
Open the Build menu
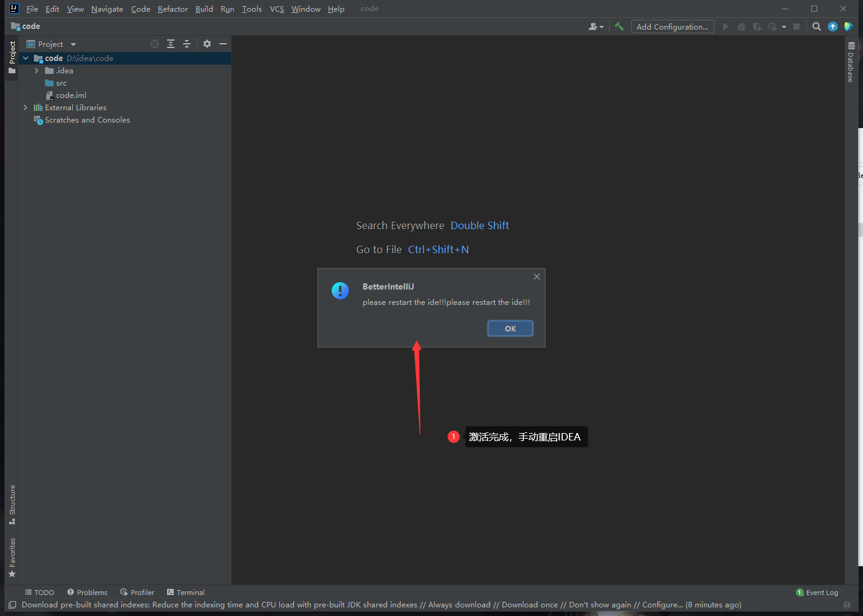click(204, 9)
